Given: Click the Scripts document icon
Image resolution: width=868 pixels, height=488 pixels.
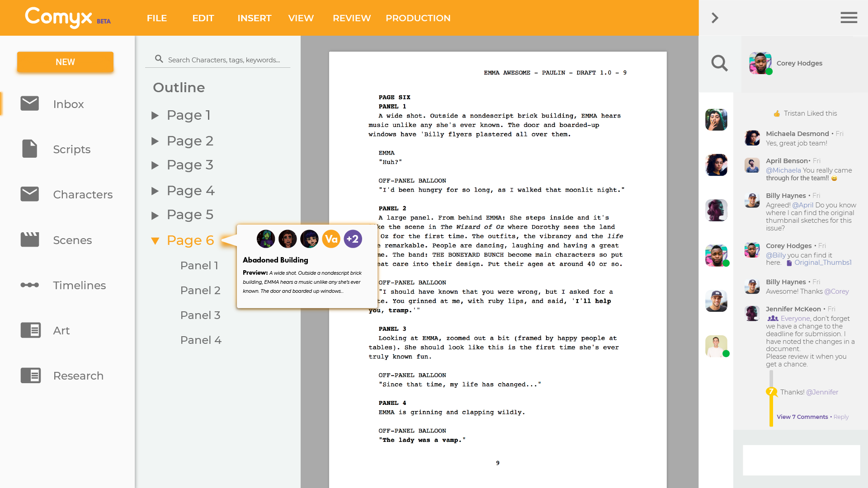Looking at the screenshot, I should click(x=30, y=149).
